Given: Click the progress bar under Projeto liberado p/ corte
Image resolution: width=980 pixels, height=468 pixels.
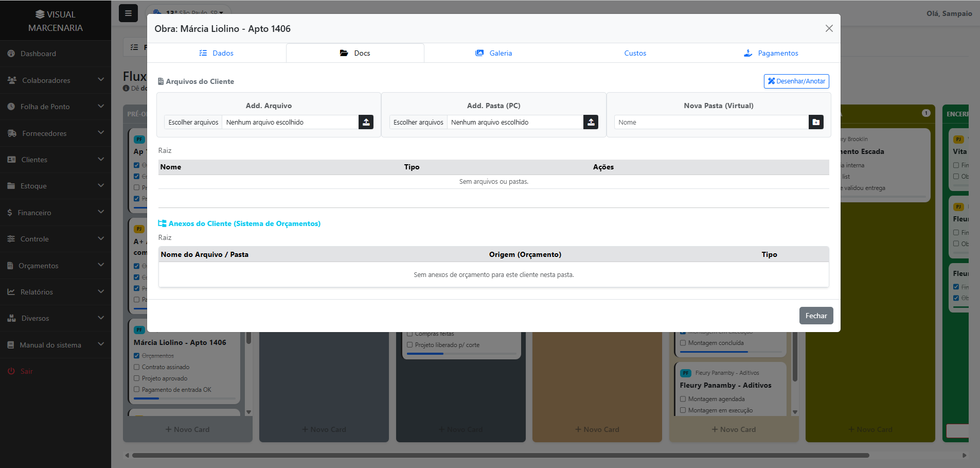Looking at the screenshot, I should pos(461,354).
